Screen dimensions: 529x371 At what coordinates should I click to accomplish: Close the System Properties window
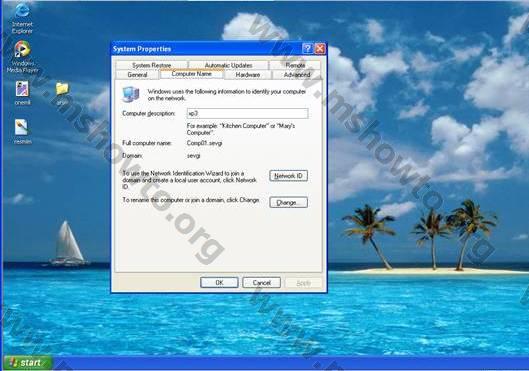[x=320, y=49]
